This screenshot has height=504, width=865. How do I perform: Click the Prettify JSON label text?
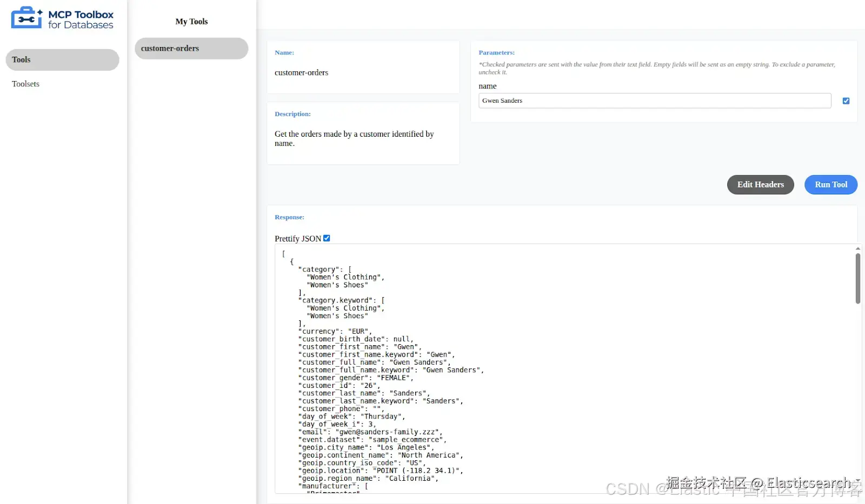pyautogui.click(x=297, y=239)
